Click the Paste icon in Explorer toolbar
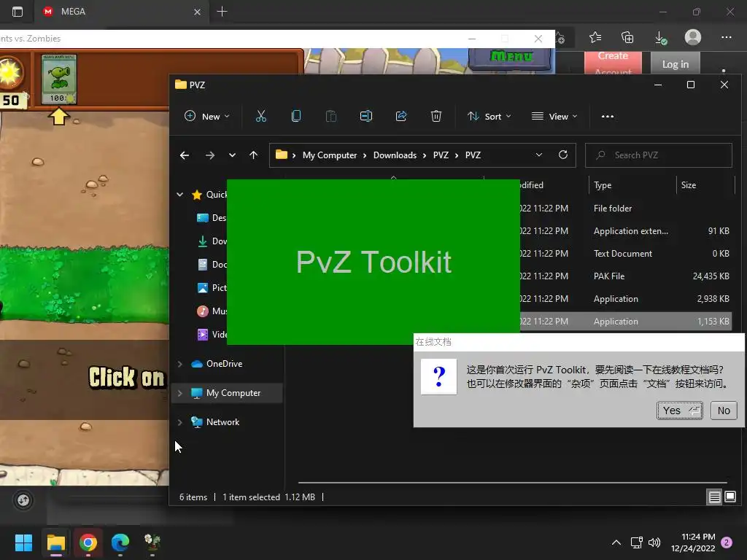 pyautogui.click(x=331, y=116)
